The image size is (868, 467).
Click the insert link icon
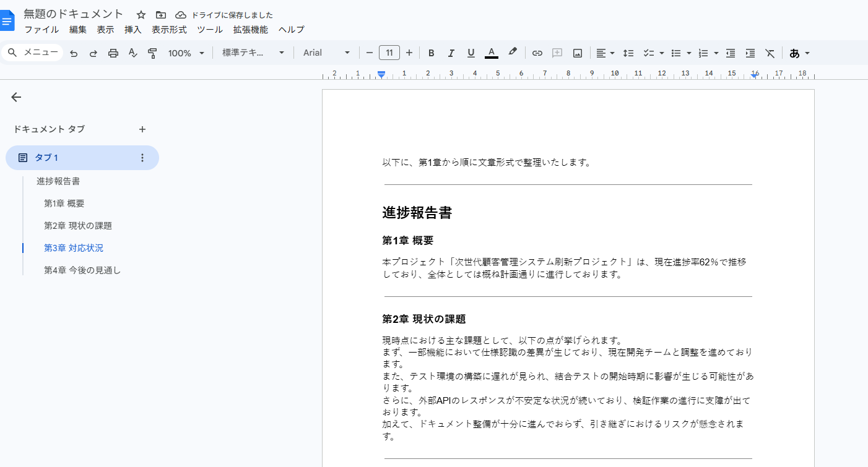(x=537, y=53)
